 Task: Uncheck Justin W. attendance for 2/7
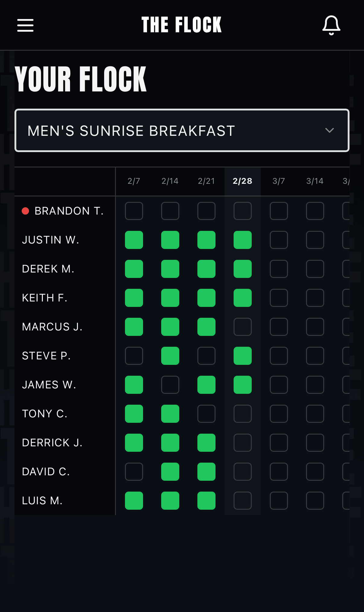(134, 240)
